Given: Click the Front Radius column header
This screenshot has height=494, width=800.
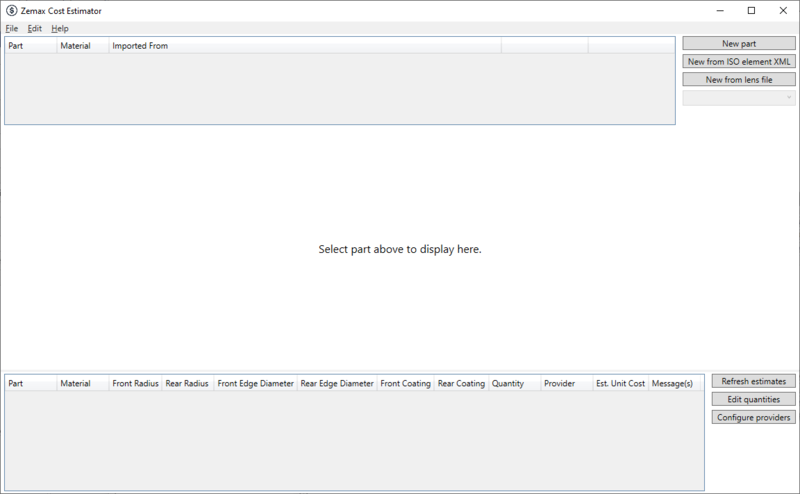Looking at the screenshot, I should click(x=135, y=383).
